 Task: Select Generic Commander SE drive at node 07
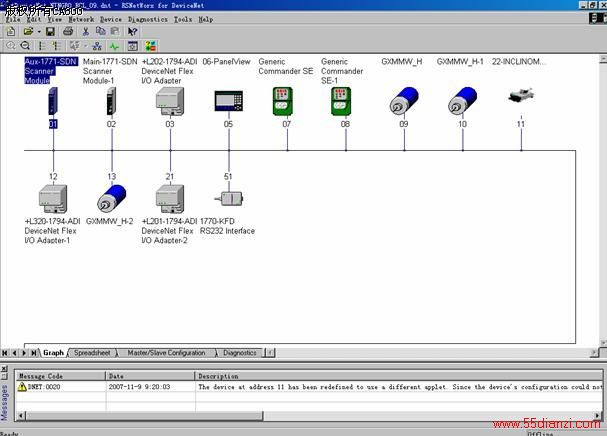[x=283, y=101]
